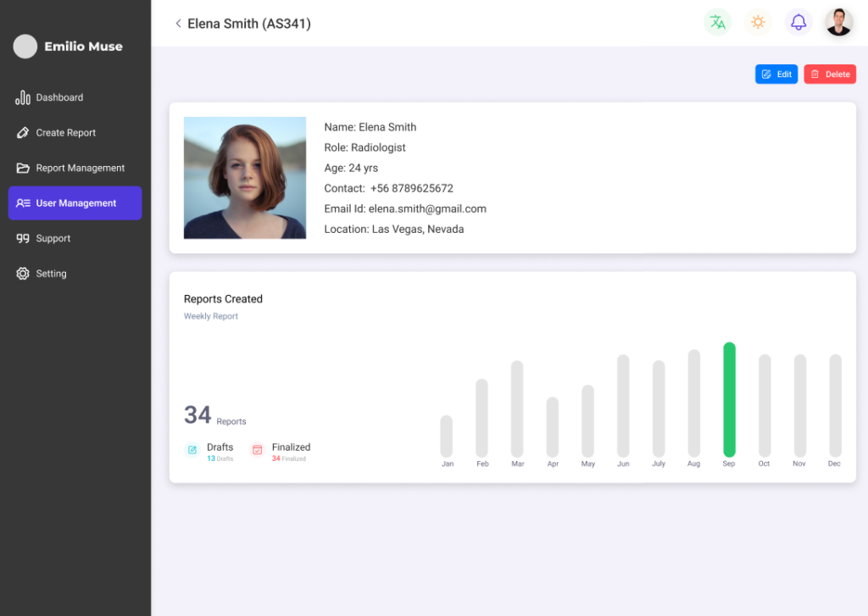This screenshot has height=616, width=868.
Task: Select the Jan bar in chart
Action: click(447, 436)
